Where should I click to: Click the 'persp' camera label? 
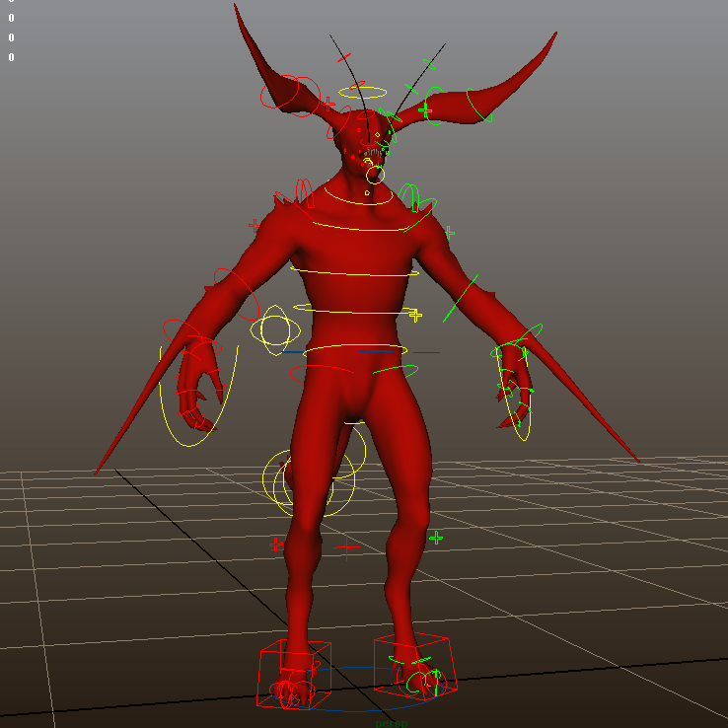tap(392, 723)
